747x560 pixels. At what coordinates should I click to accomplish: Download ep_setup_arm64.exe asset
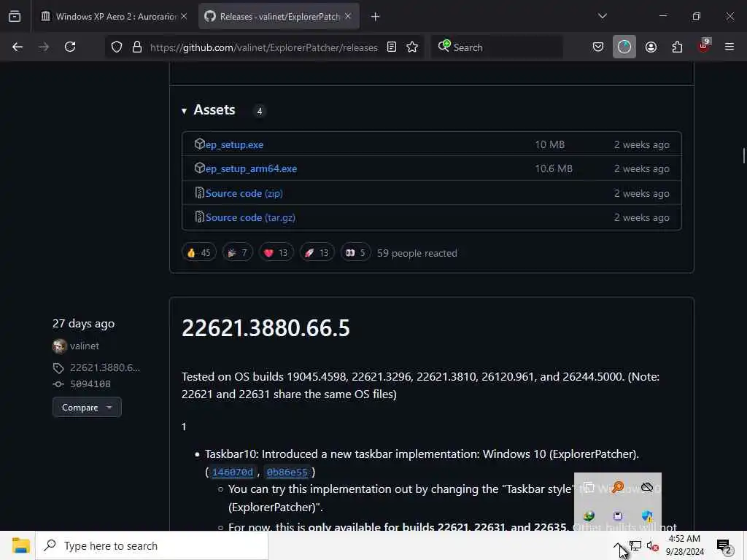pyautogui.click(x=251, y=168)
